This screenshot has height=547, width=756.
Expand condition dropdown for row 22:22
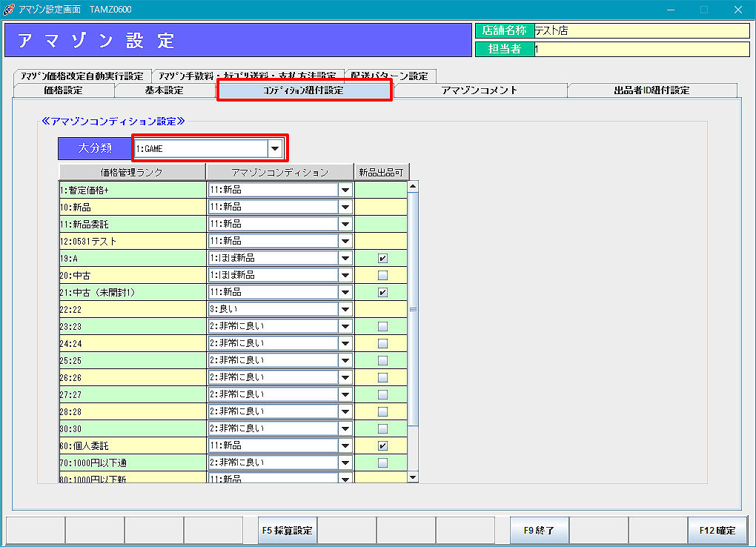coord(345,309)
